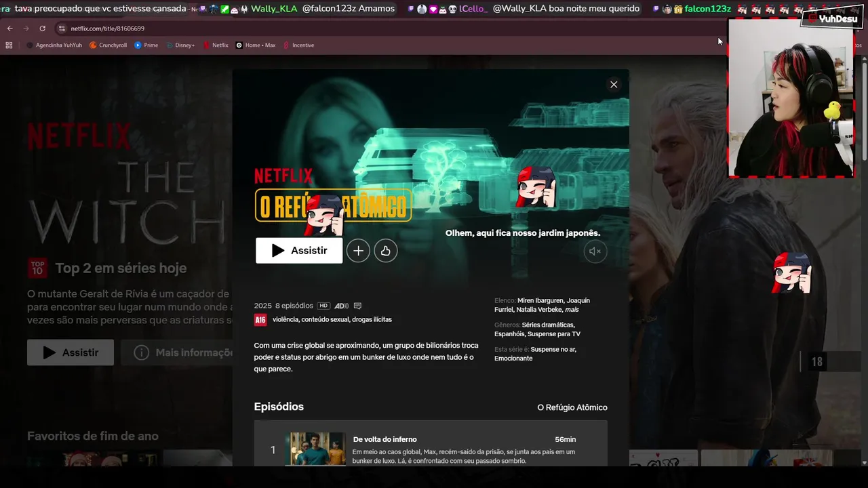
Task: Click the Top 10 badge icon
Action: [38, 268]
